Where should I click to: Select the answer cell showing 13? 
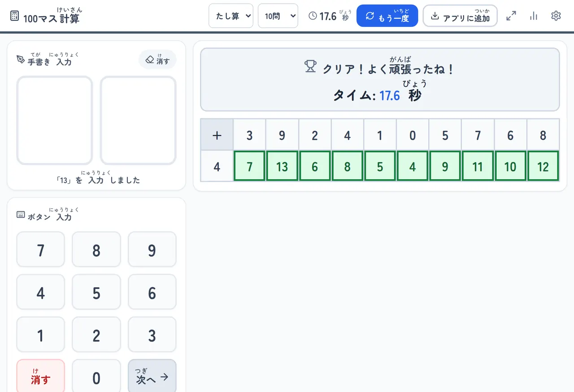(282, 166)
